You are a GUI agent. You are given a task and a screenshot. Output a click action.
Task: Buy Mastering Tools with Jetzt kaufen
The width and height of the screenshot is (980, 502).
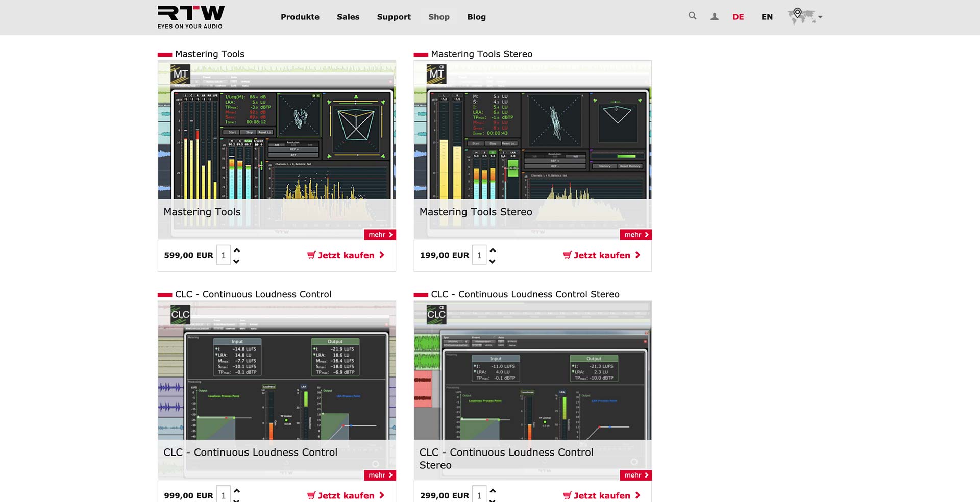point(346,255)
